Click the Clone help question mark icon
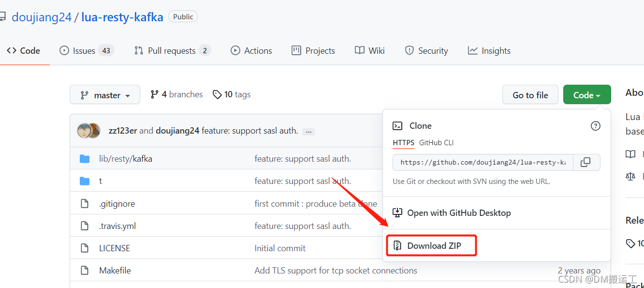Screen dimensions: 644x288 pyautogui.click(x=596, y=126)
